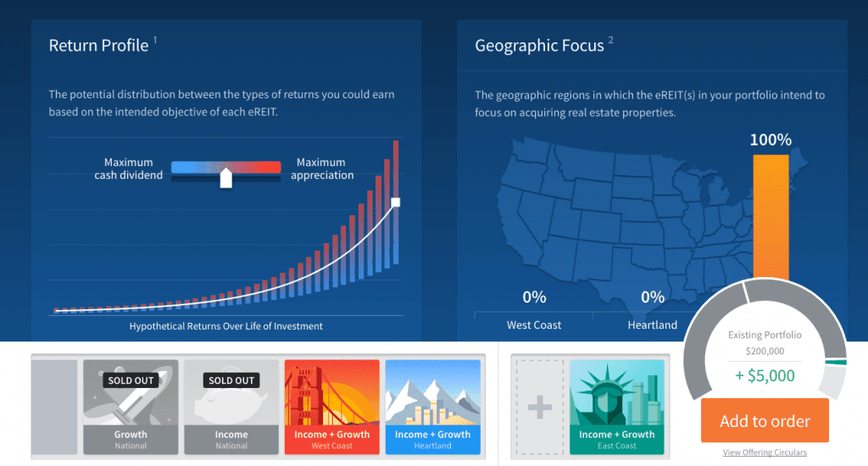
Task: Choose Income + Growth Heartland eREIT
Action: point(433,407)
